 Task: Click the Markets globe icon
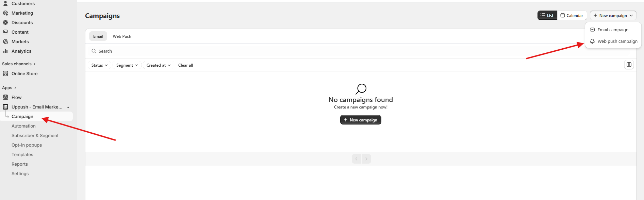pos(5,41)
